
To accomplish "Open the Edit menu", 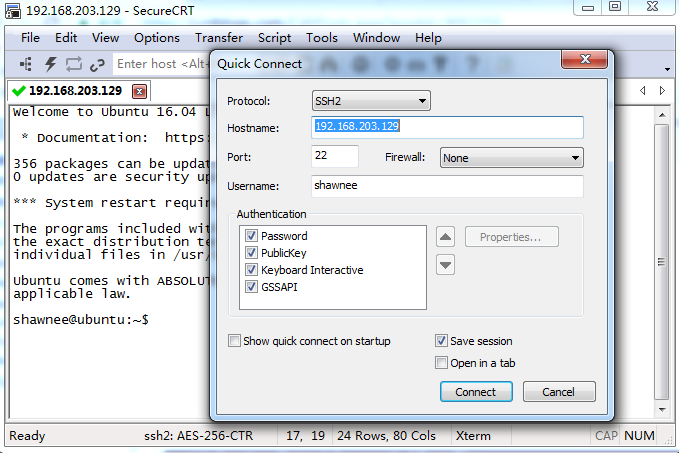I will pyautogui.click(x=66, y=38).
